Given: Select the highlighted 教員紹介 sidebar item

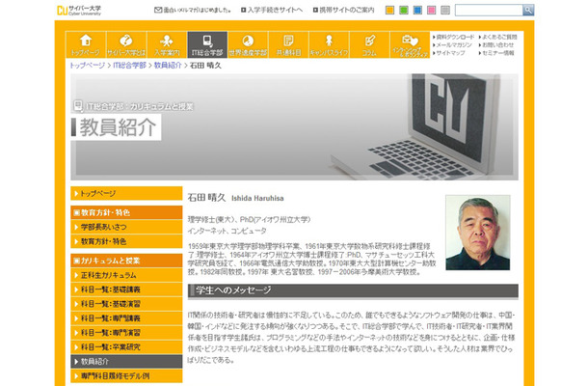Looking at the screenshot, I should pyautogui.click(x=126, y=362).
